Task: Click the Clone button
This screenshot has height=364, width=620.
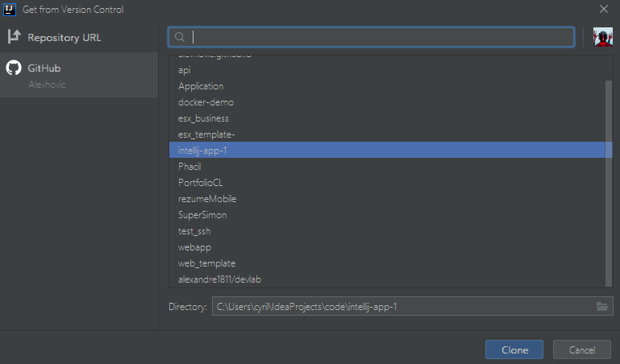Action: pyautogui.click(x=514, y=350)
